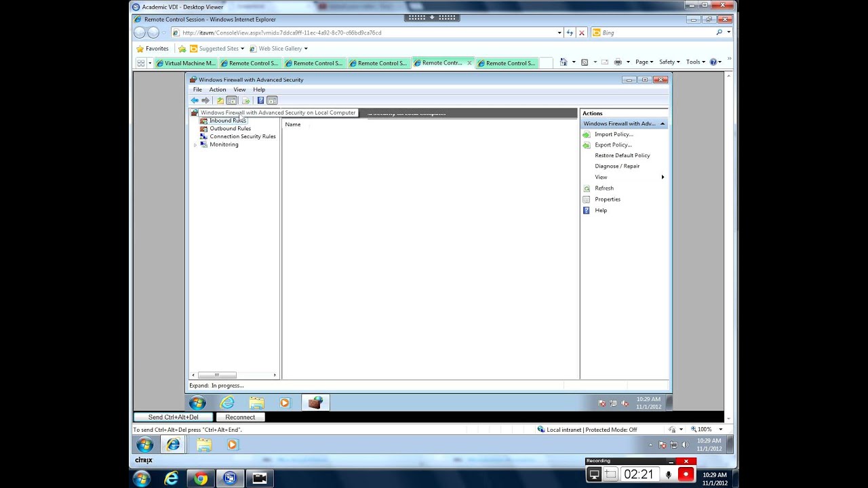Viewport: 868px width, 488px height.
Task: Select the Monitoring tree node
Action: (x=224, y=144)
